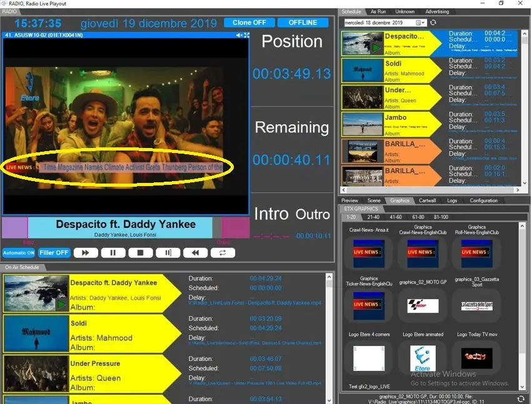Open the schedule date picker dropdown
The image size is (532, 404).
coord(423,22)
